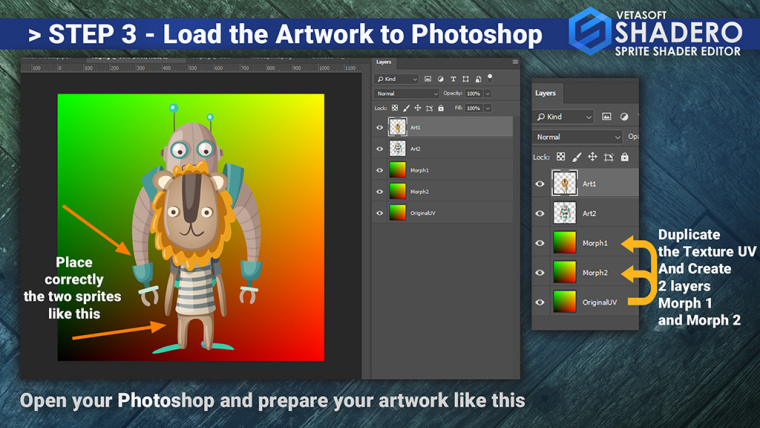Lock transparent pixels in small Layers panel

tap(395, 108)
